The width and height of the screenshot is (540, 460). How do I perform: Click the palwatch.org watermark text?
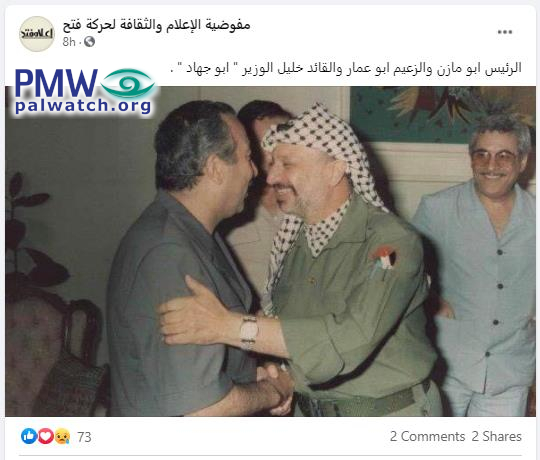coord(83,106)
